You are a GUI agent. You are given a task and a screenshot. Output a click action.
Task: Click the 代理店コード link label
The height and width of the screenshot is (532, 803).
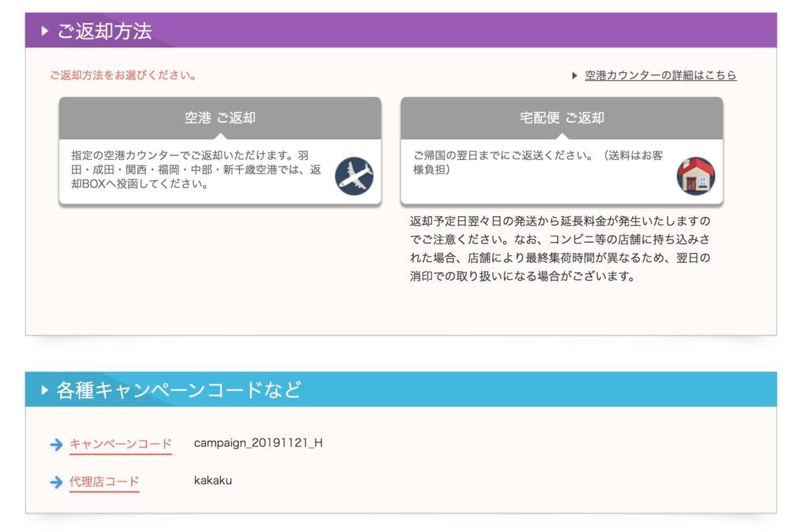point(104,481)
